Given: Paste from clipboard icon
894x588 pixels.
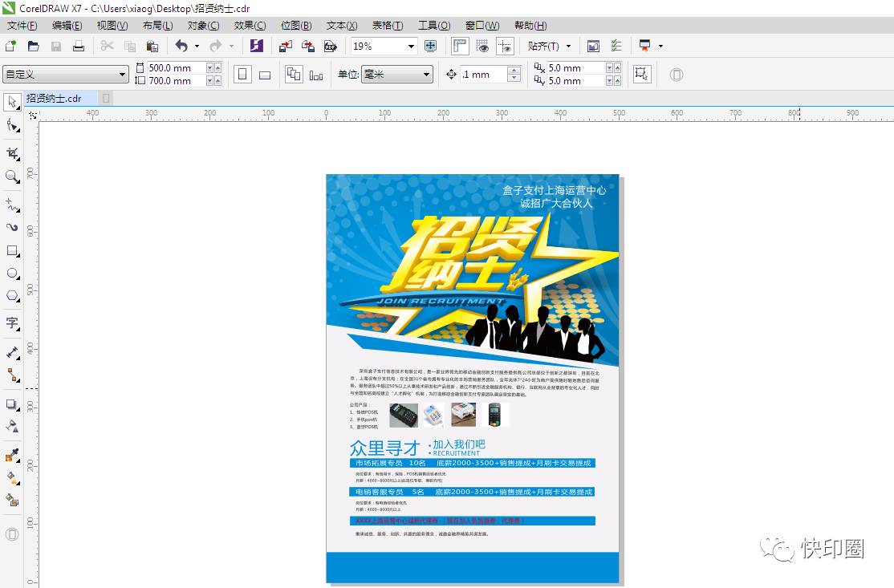Looking at the screenshot, I should 152,47.
